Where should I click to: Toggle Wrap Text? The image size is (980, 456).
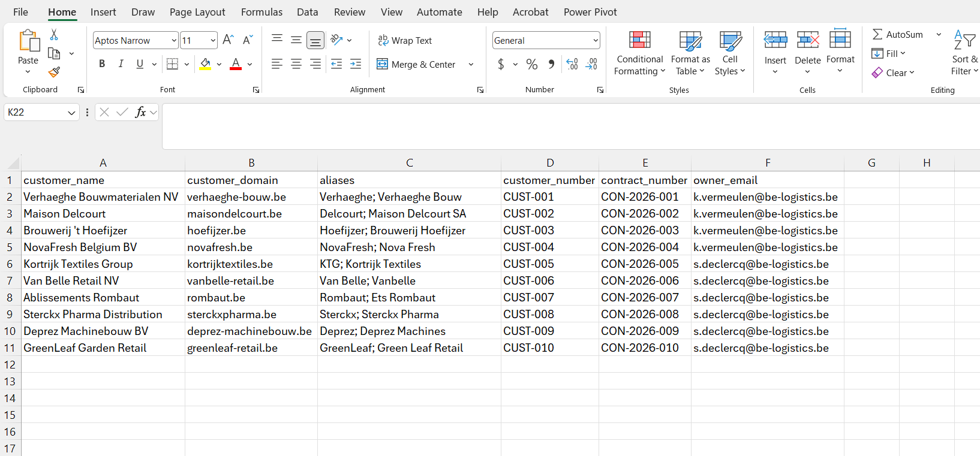click(405, 40)
